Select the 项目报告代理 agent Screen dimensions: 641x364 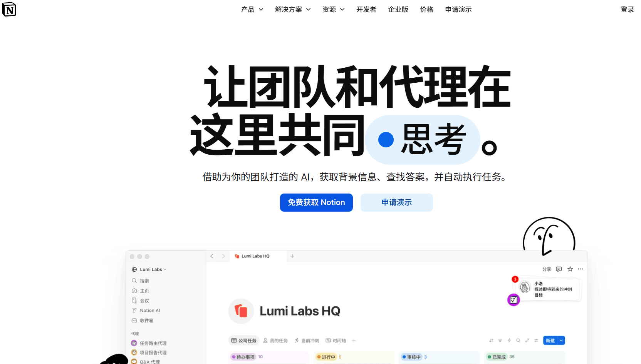point(149,352)
